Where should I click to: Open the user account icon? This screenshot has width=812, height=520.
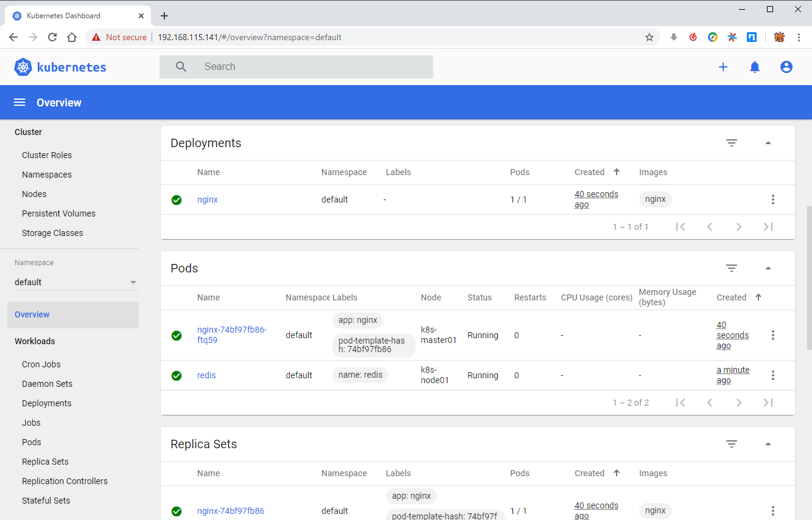[786, 67]
